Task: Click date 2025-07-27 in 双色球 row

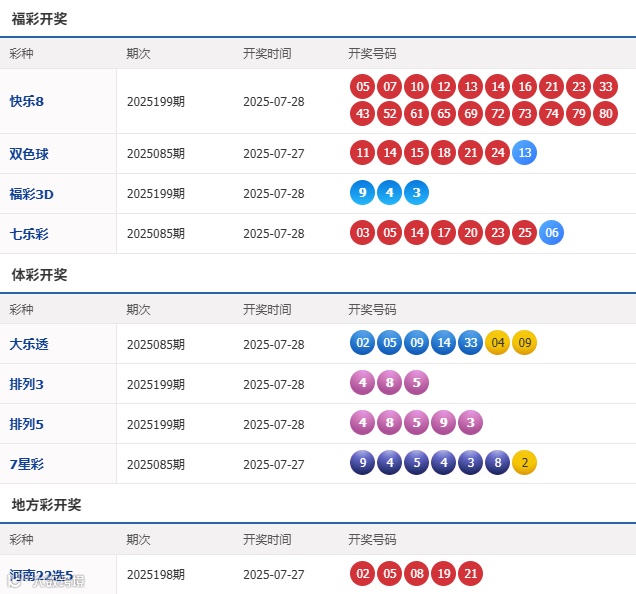Action: coord(274,154)
